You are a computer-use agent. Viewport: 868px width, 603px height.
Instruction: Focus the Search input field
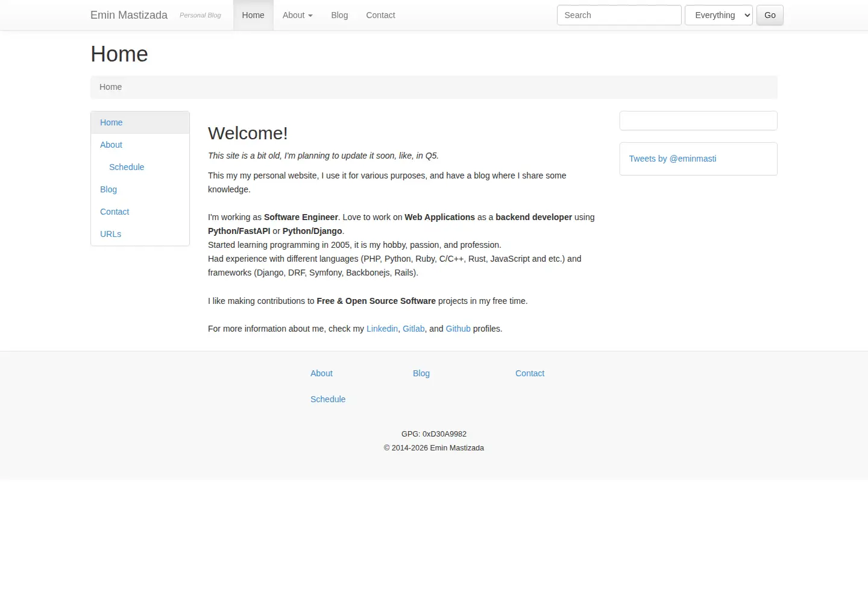(619, 15)
